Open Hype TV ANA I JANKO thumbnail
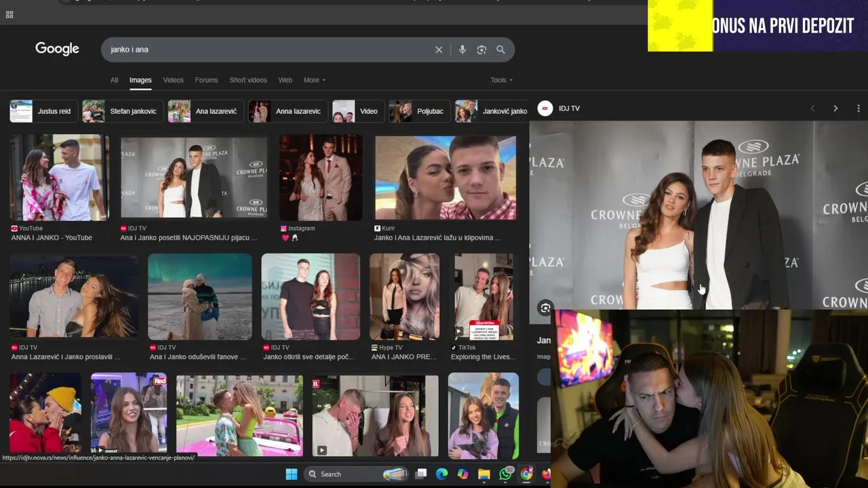Image resolution: width=868 pixels, height=488 pixels. coord(404,297)
